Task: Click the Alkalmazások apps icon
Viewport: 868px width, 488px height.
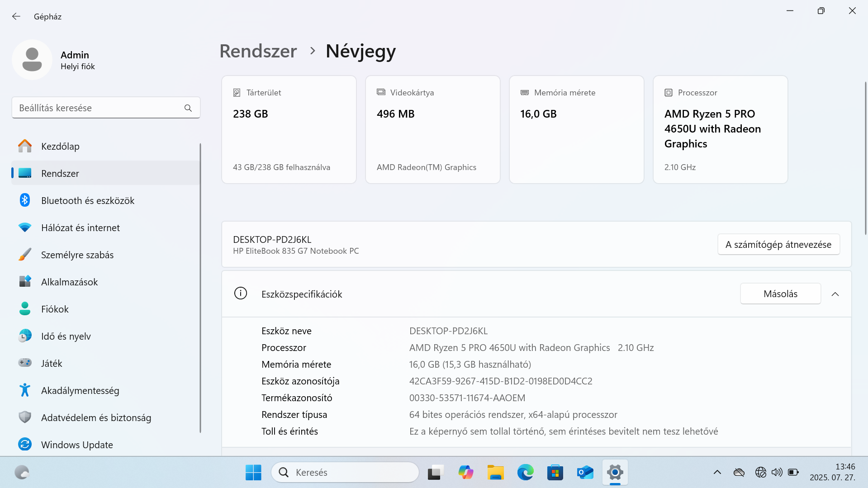Action: click(x=25, y=282)
